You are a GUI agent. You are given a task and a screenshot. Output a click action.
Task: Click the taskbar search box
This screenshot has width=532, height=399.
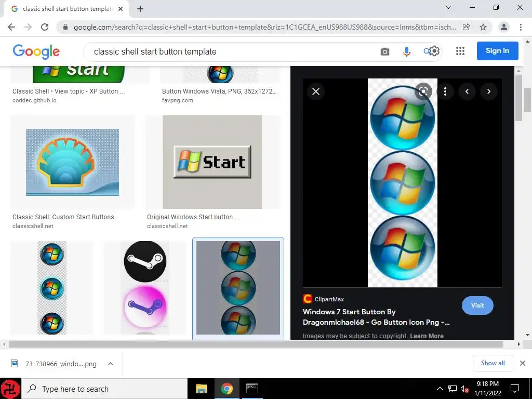[x=104, y=389]
